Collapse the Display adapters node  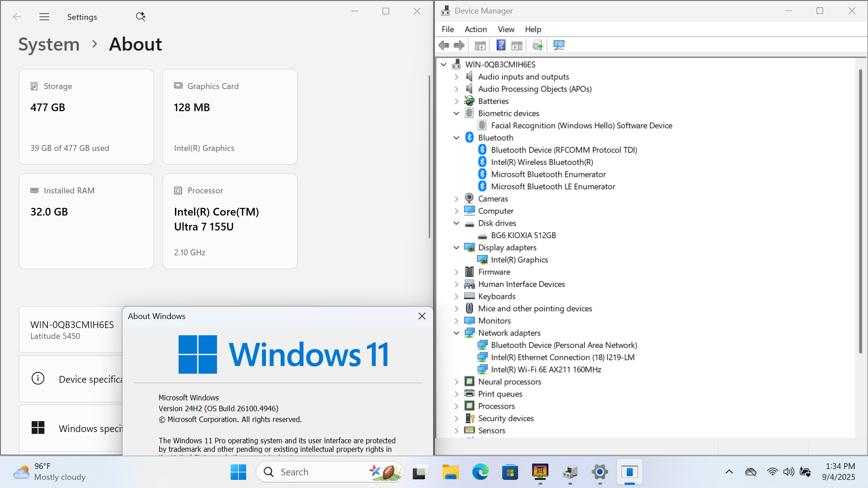[x=456, y=248]
